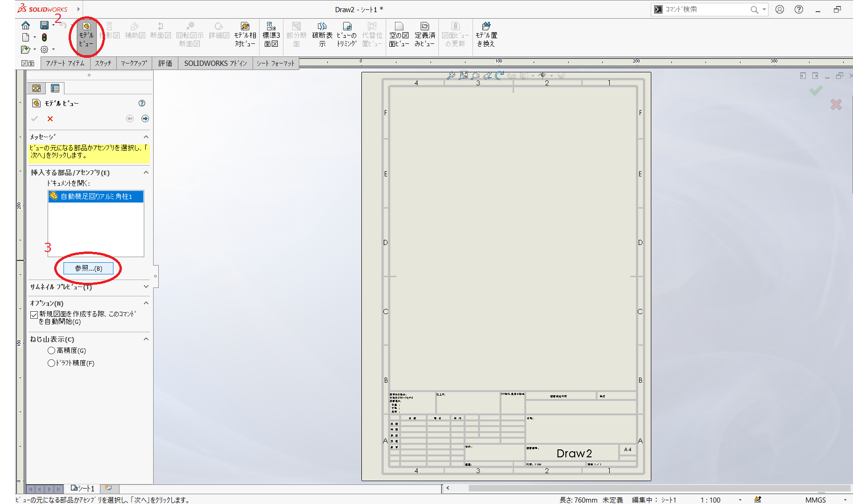Click the 詳細図 detail view tool
This screenshot has height=504, width=853.
219,31
